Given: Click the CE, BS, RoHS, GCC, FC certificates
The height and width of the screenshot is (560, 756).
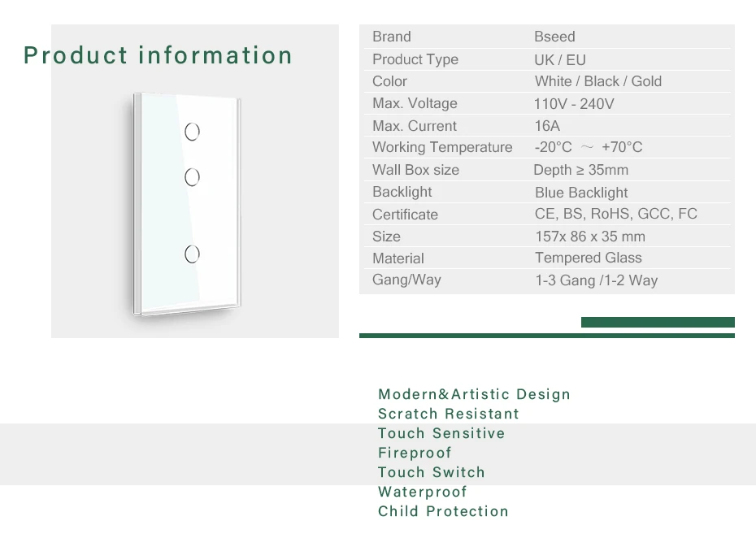Looking at the screenshot, I should tap(615, 214).
